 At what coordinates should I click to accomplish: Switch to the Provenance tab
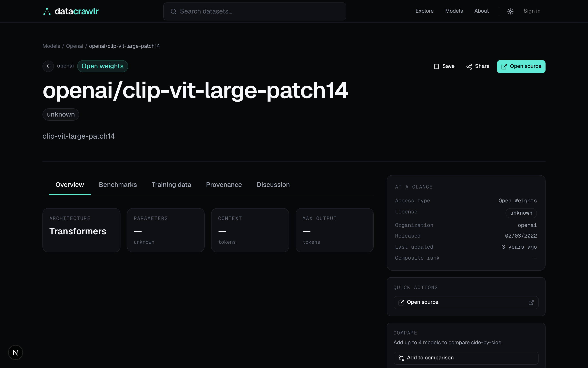[224, 185]
